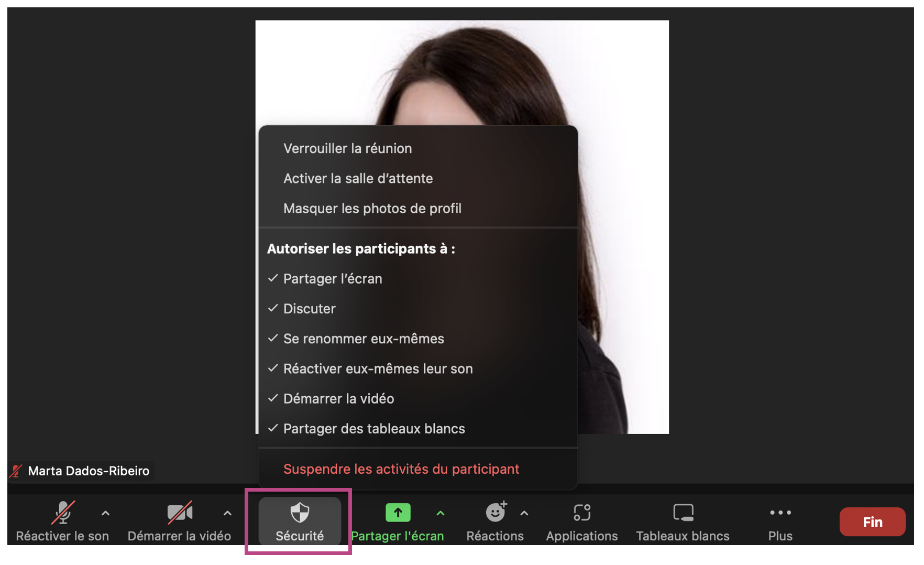Click the Plus three-dots icon

pos(780,513)
